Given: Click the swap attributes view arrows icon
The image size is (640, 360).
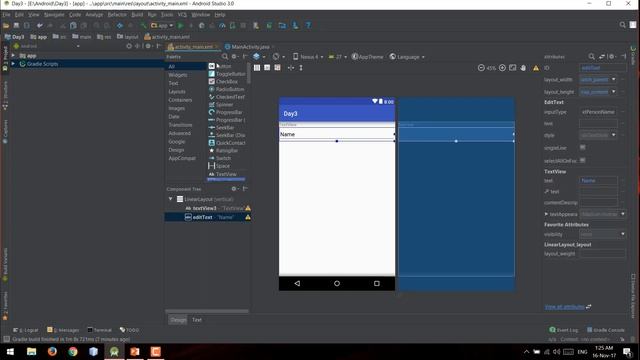Looking at the screenshot, I should [x=602, y=56].
